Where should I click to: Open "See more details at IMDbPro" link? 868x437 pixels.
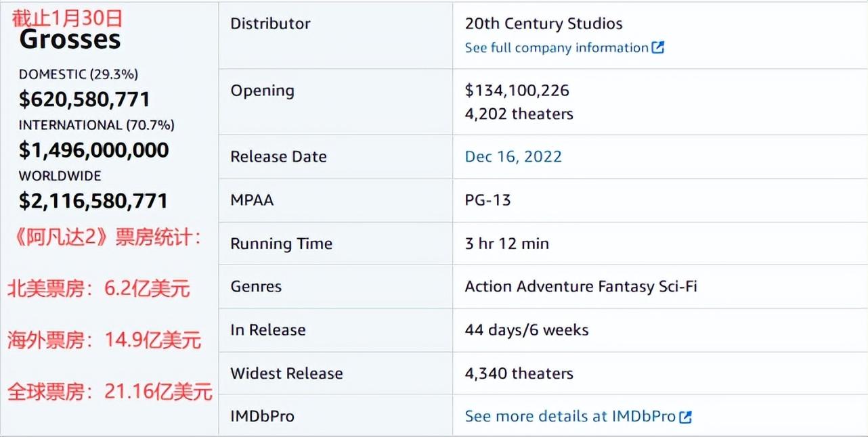click(x=570, y=417)
